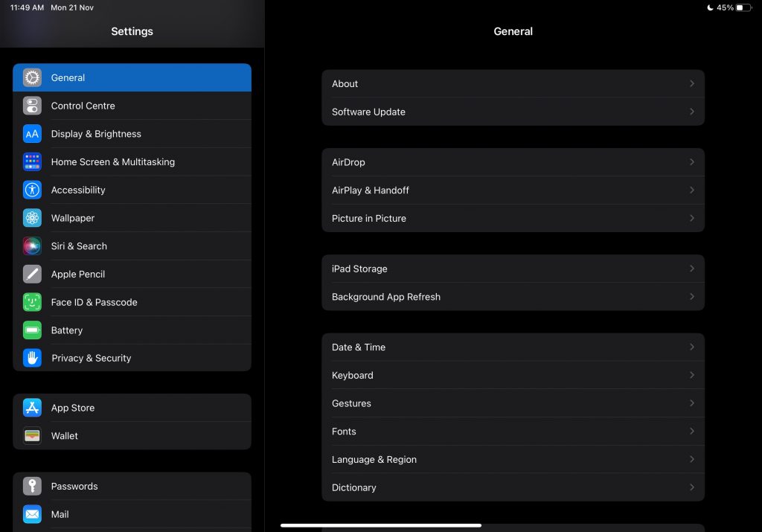This screenshot has height=532, width=762.
Task: Select the Wallpaper icon
Action: coord(32,218)
